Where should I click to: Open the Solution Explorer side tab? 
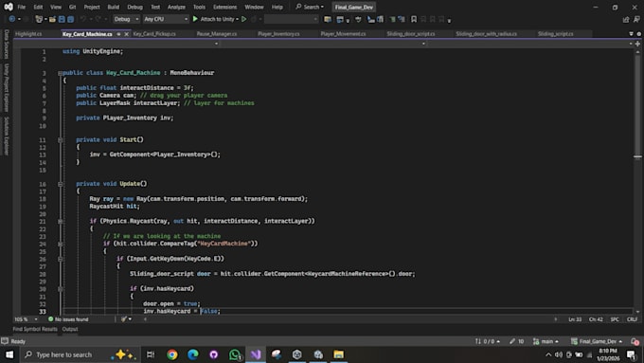pyautogui.click(x=7, y=136)
